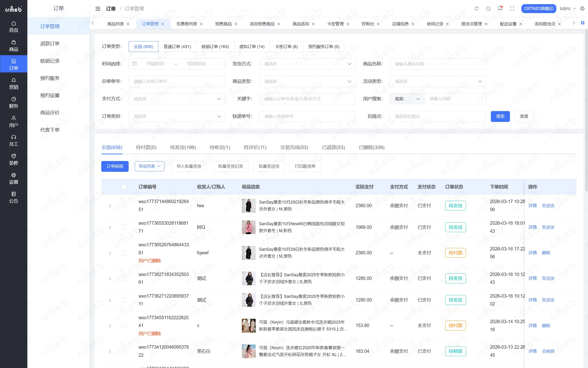Click the refresh icon in header
Screen dimensions: 588x368
[x=476, y=9]
